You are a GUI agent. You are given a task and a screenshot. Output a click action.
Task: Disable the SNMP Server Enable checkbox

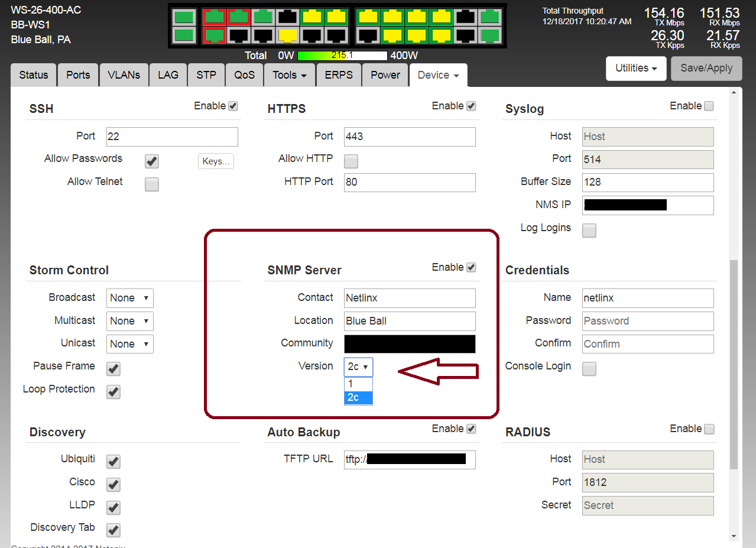coord(471,267)
